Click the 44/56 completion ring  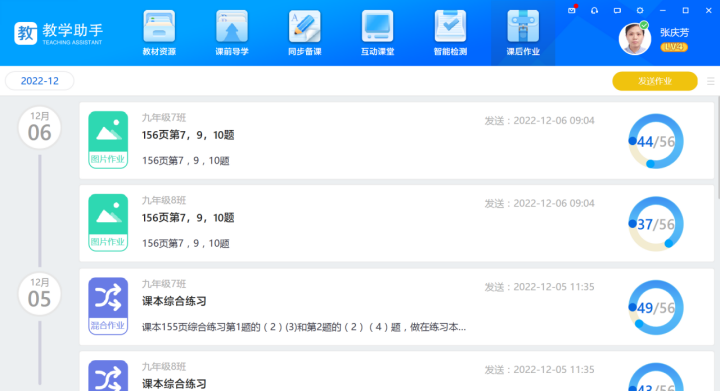(656, 141)
